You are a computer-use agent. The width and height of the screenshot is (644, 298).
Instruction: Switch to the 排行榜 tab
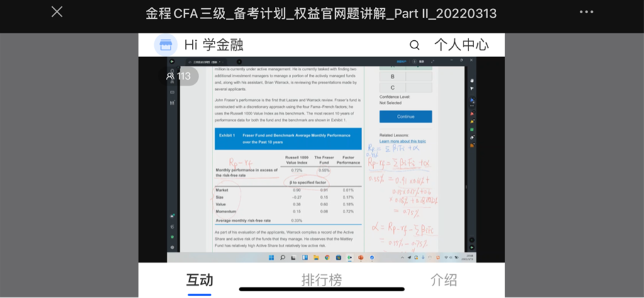(x=321, y=280)
